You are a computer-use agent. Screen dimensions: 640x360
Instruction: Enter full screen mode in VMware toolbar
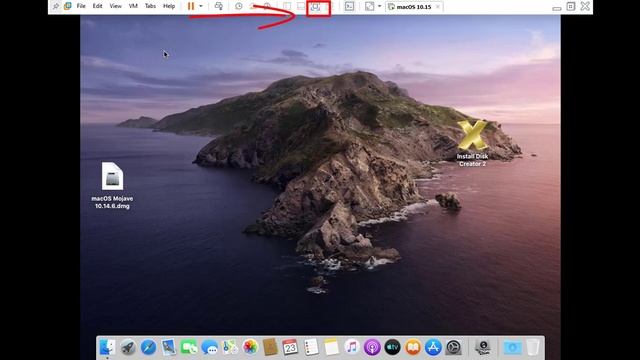(315, 7)
